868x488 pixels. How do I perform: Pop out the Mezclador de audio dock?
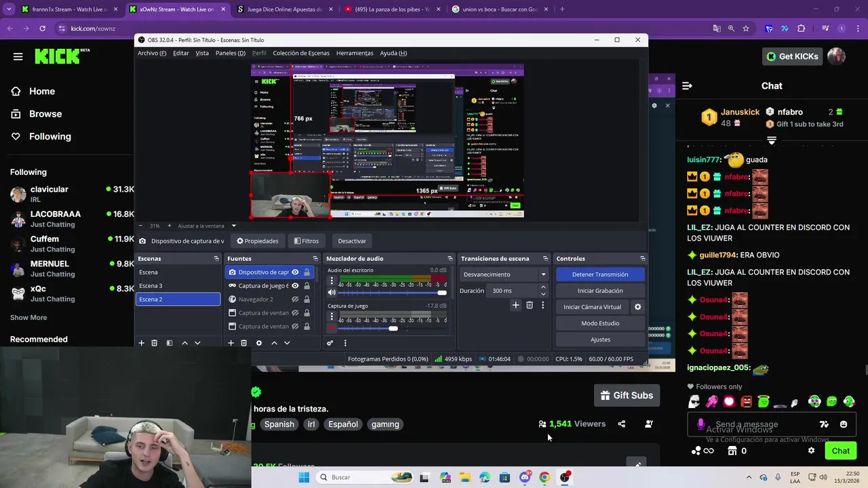(x=450, y=258)
